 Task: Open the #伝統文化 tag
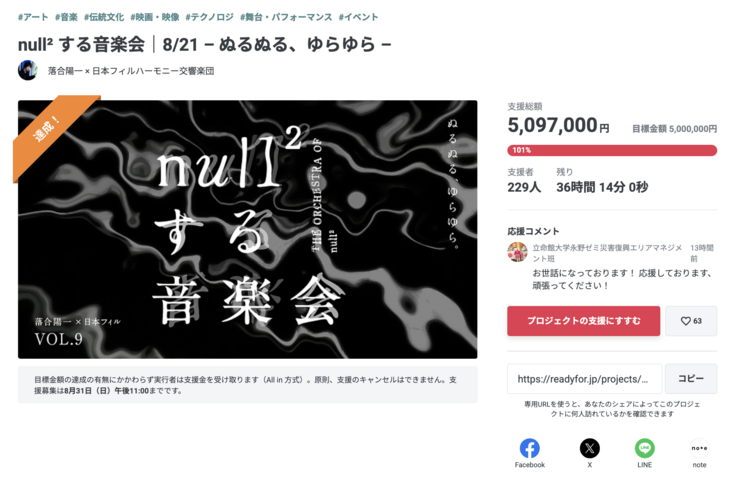click(104, 17)
